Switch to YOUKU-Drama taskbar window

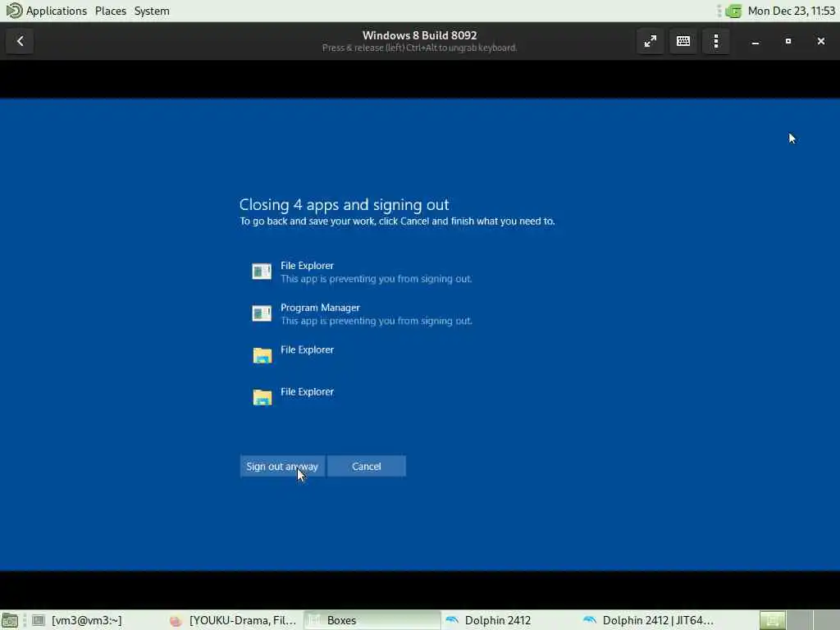(232, 620)
